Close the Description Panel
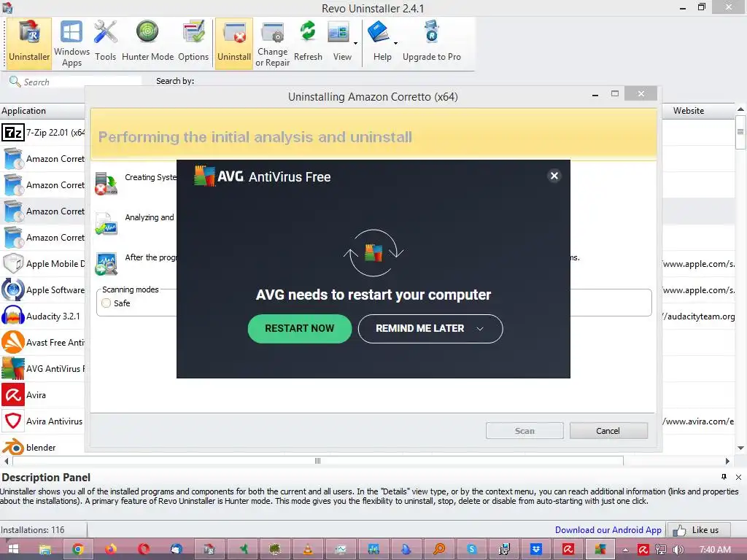 coord(738,477)
